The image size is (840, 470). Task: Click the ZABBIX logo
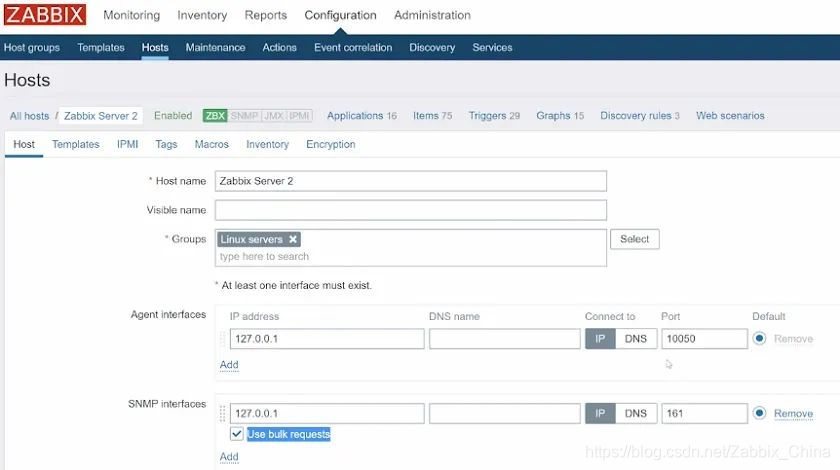coord(45,14)
